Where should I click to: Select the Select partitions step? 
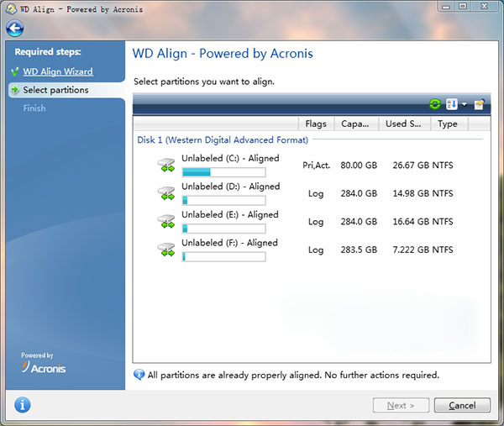55,90
